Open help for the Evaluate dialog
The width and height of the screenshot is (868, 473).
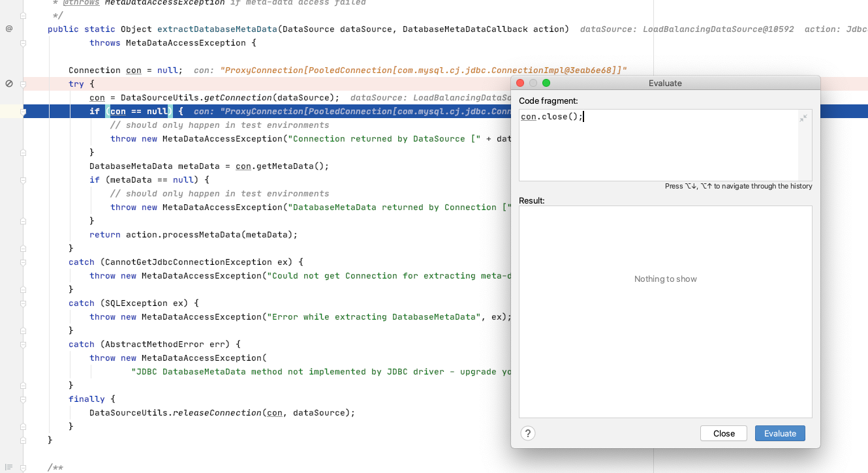pyautogui.click(x=528, y=433)
